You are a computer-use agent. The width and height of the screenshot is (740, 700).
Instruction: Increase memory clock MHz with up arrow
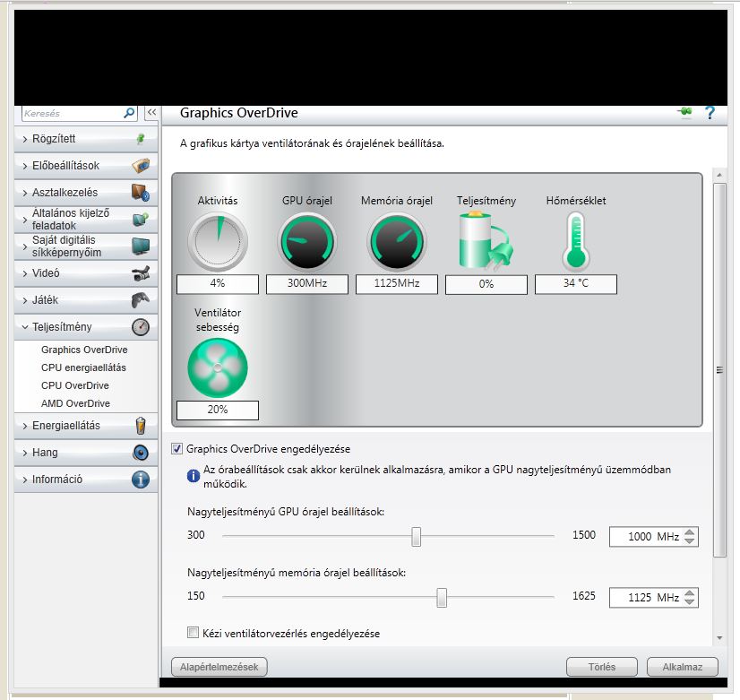click(690, 593)
